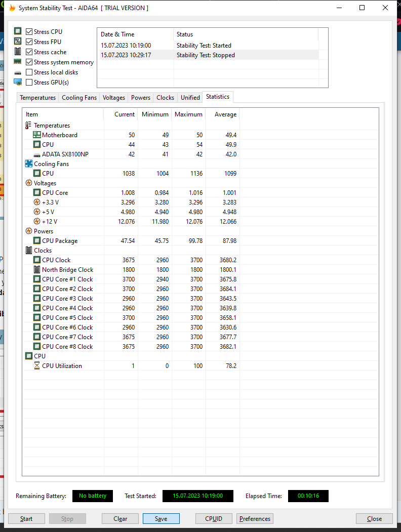Click the Average column header

[x=223, y=114]
